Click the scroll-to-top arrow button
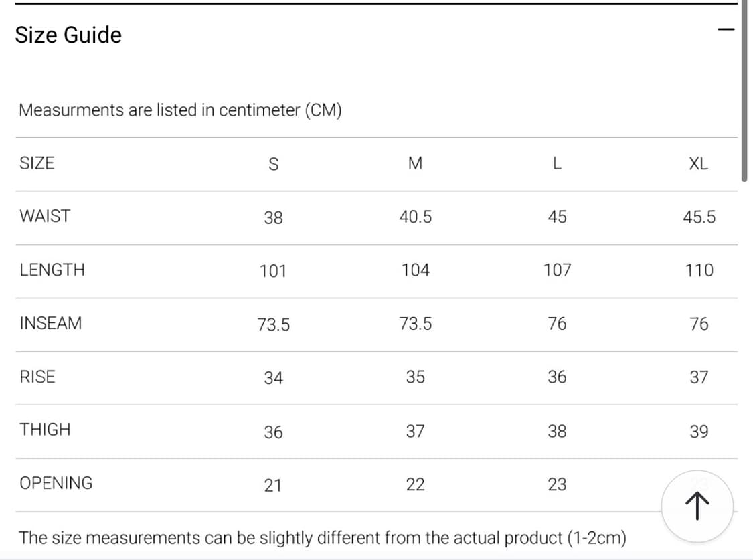Viewport: 753px width, 560px height. pyautogui.click(x=697, y=506)
